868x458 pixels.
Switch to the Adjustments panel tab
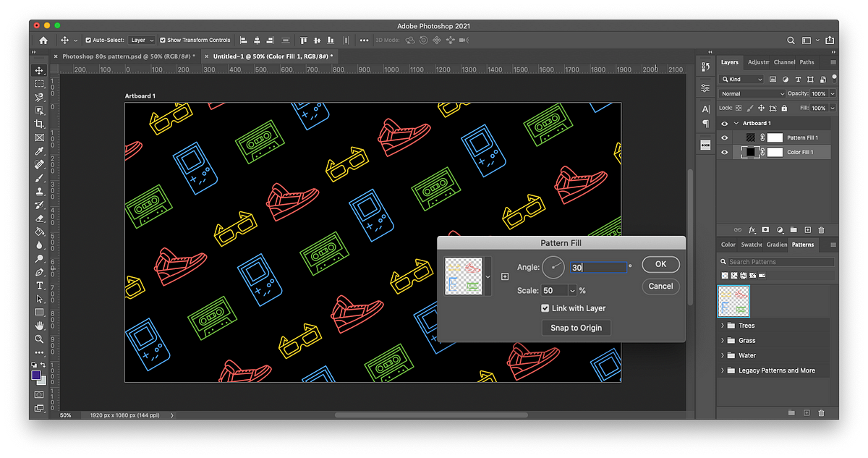click(x=759, y=62)
